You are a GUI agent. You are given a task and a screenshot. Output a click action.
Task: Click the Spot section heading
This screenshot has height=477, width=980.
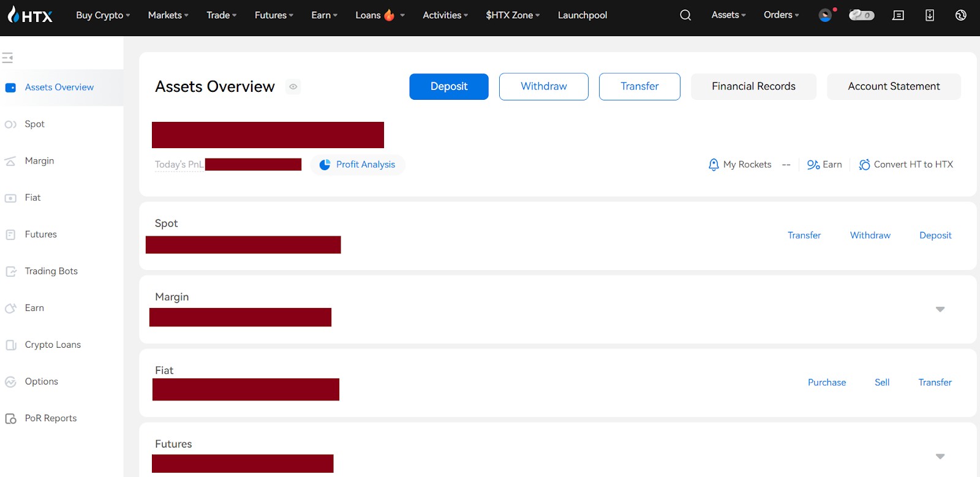(x=167, y=223)
